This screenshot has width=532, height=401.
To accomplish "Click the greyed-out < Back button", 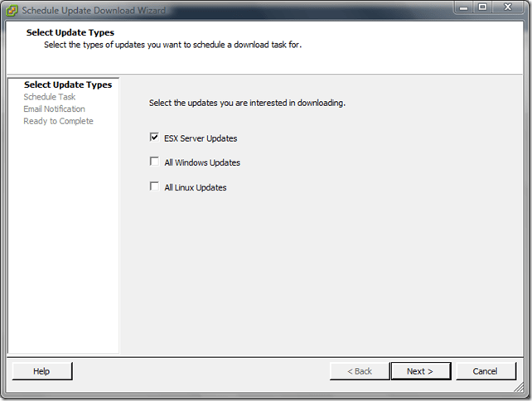I will click(x=360, y=371).
